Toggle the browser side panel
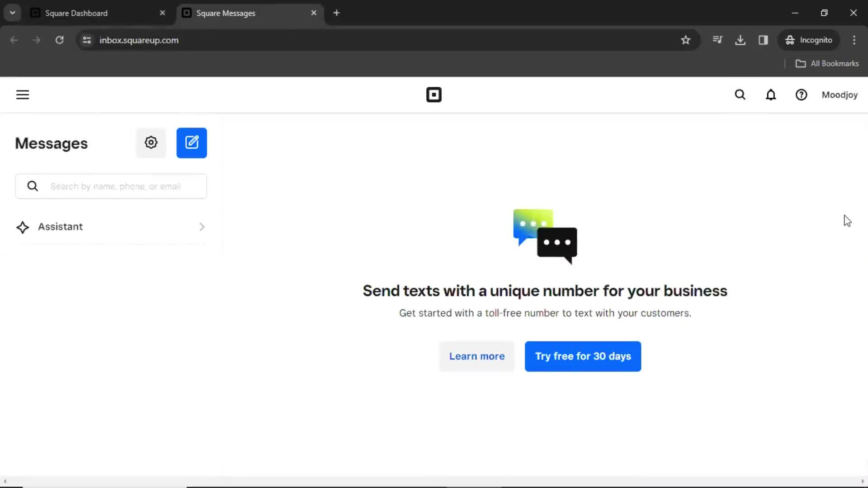Viewport: 868px width, 488px height. click(763, 40)
